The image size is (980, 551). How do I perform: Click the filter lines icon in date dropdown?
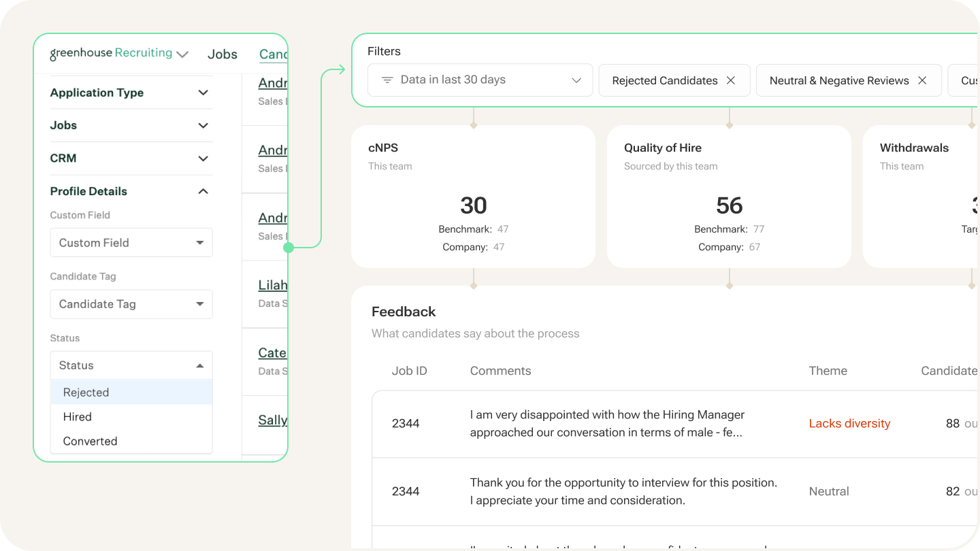(x=387, y=80)
